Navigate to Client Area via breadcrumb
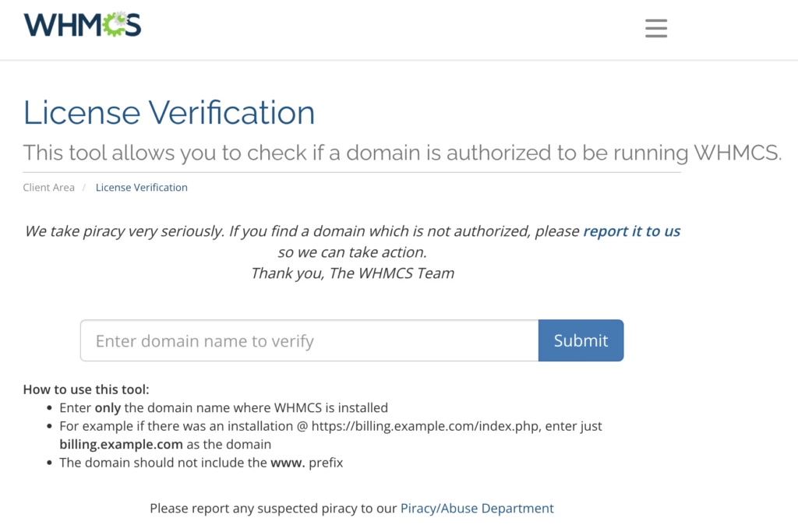Image resolution: width=798 pixels, height=532 pixels. (x=48, y=187)
